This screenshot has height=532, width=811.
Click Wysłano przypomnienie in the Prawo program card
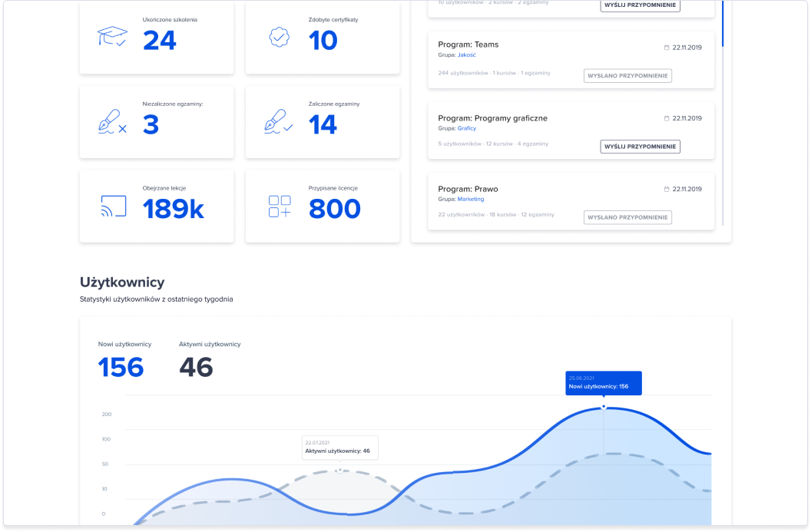pos(627,218)
